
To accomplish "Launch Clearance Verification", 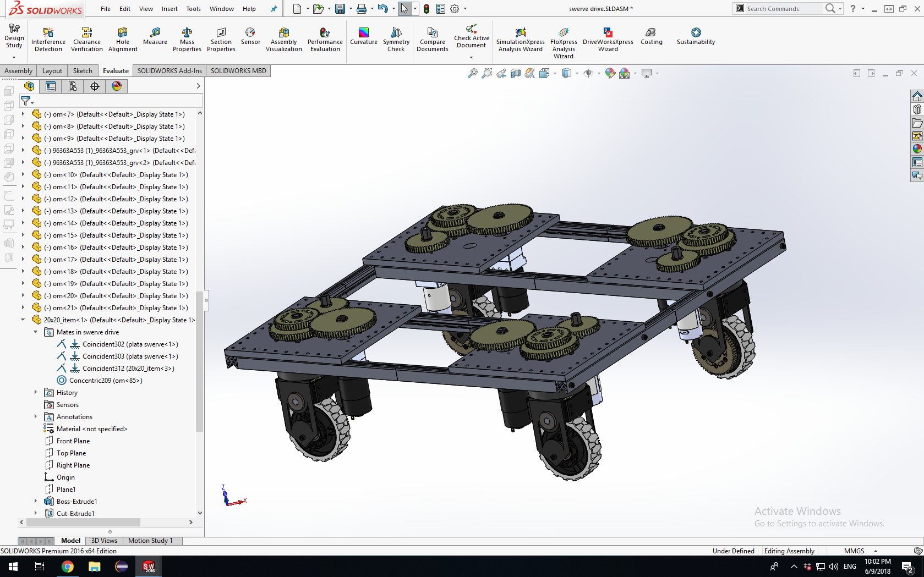I will click(86, 40).
